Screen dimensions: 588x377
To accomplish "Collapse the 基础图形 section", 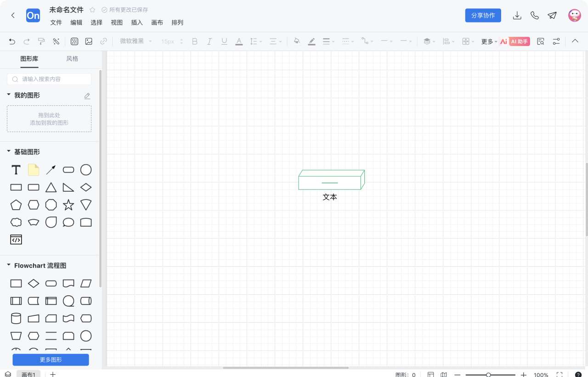I will [x=9, y=151].
